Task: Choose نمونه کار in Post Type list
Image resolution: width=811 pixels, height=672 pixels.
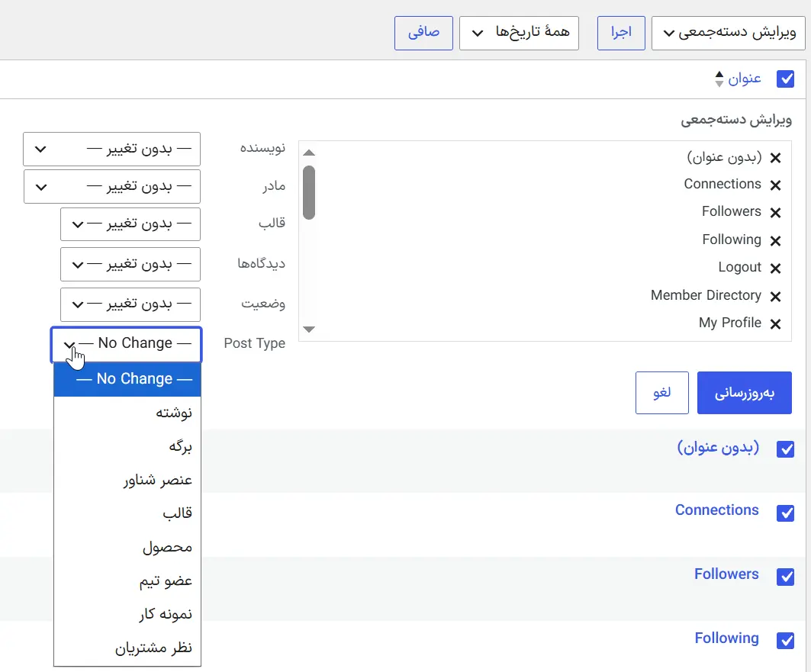Action: (x=127, y=614)
